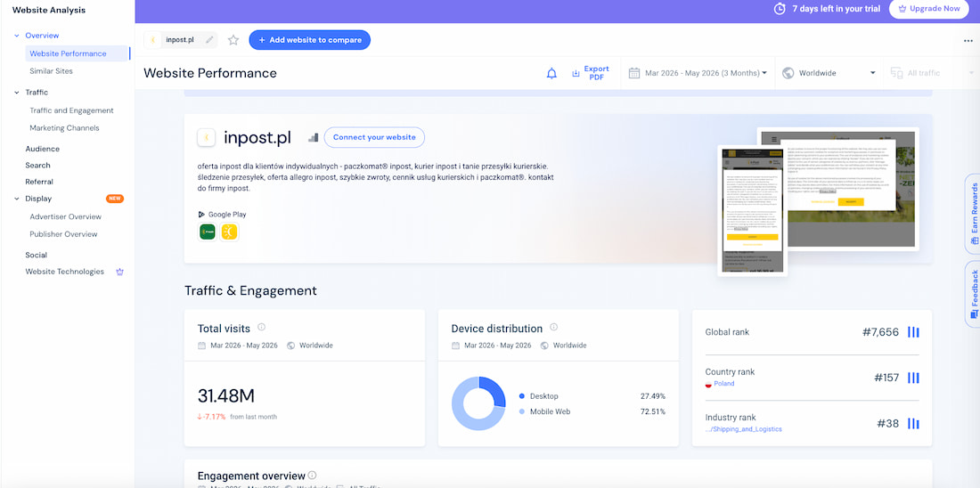Open the Shipping_and_Logistics industry link
The image size is (980, 488).
(744, 429)
